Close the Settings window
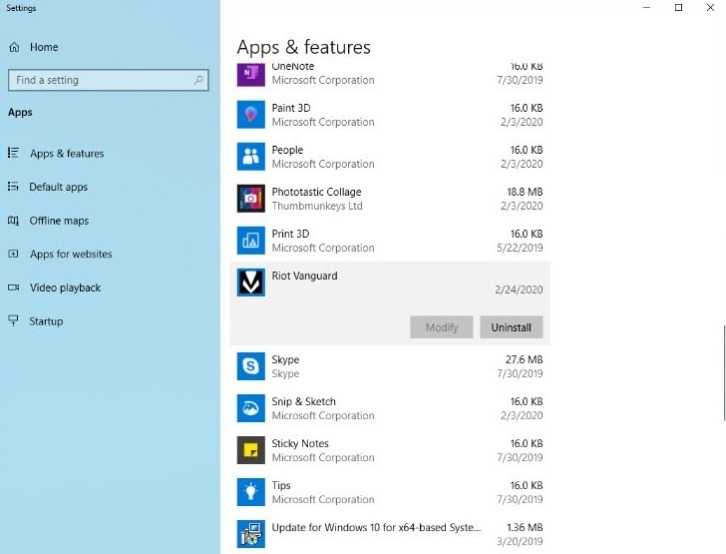Viewport: 726px width, 554px height. pyautogui.click(x=710, y=7)
